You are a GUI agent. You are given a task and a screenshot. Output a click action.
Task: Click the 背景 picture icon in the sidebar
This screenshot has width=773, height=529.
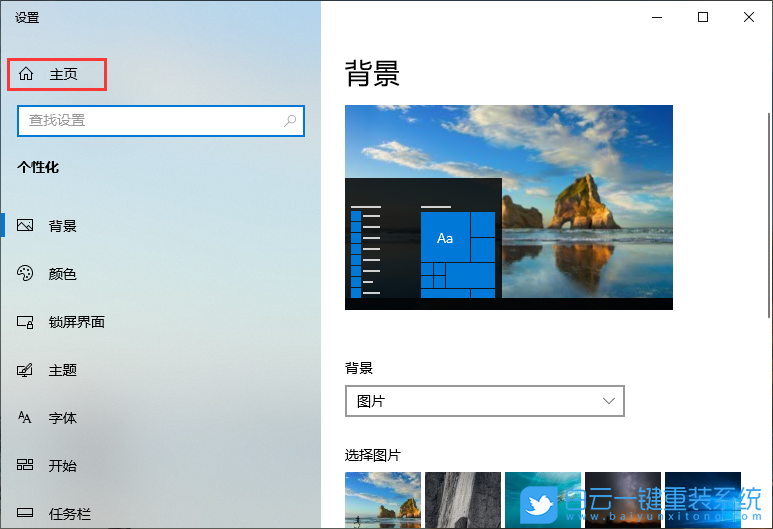(25, 225)
